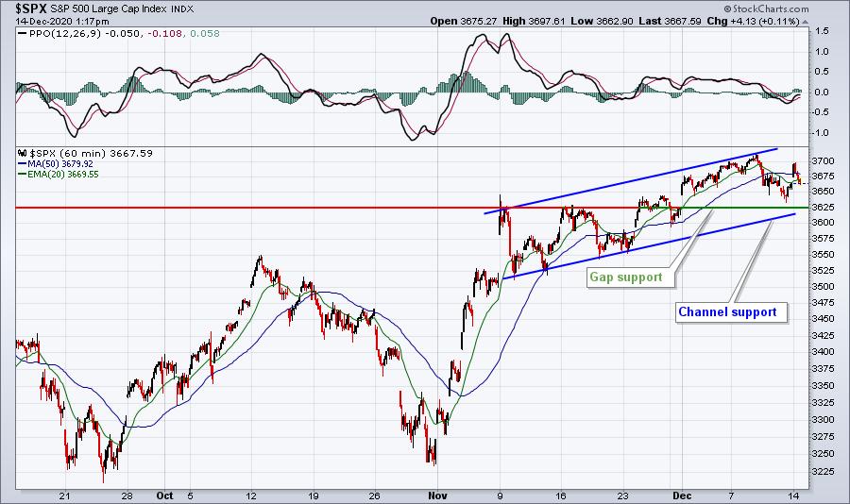Click the candlestick icon beside $SPX (60 min)
850x504 pixels.
coord(23,153)
